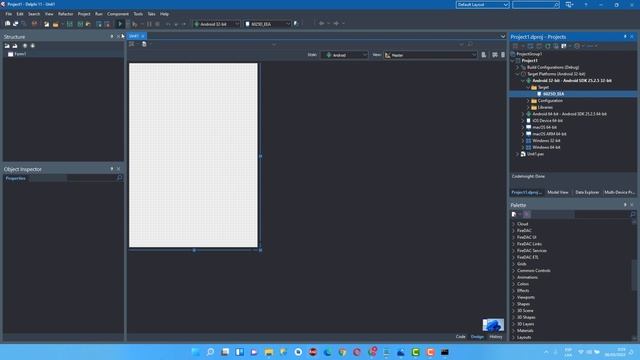Expand the Unit1.pas node
This screenshot has height=360, width=640.
click(518, 154)
